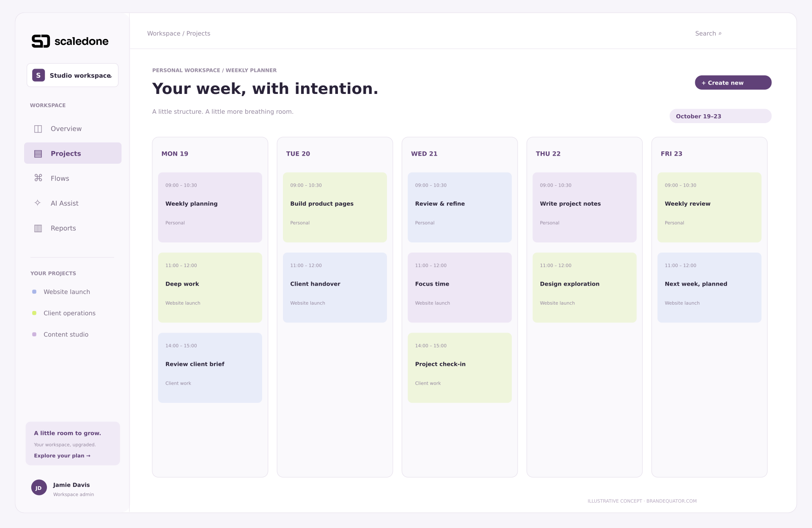Open the Focus time card

click(460, 288)
